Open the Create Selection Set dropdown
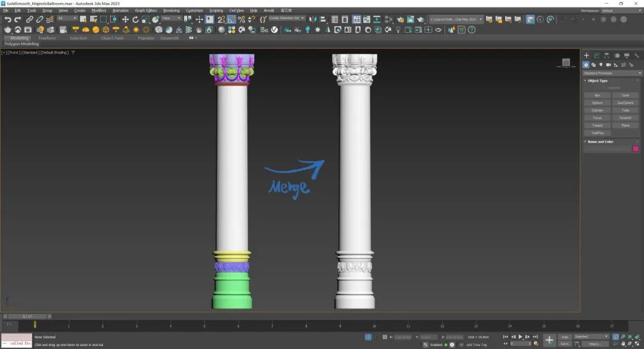The image size is (644, 349). click(287, 18)
